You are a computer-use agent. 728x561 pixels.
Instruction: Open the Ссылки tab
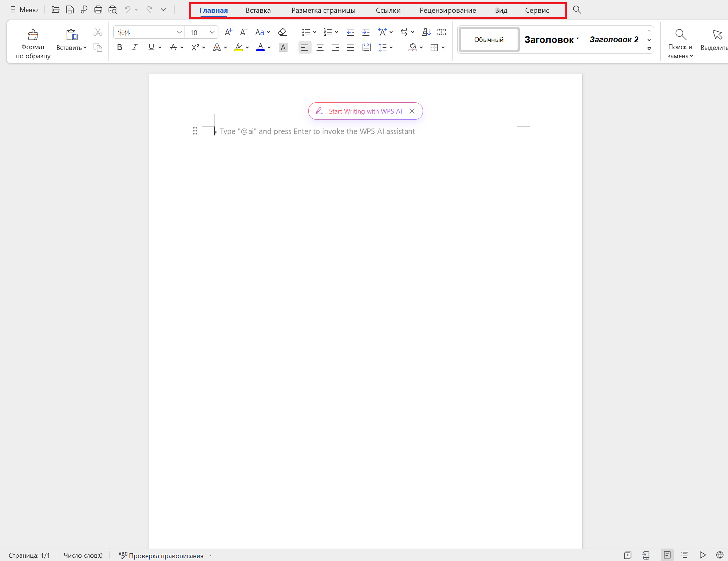click(x=388, y=10)
